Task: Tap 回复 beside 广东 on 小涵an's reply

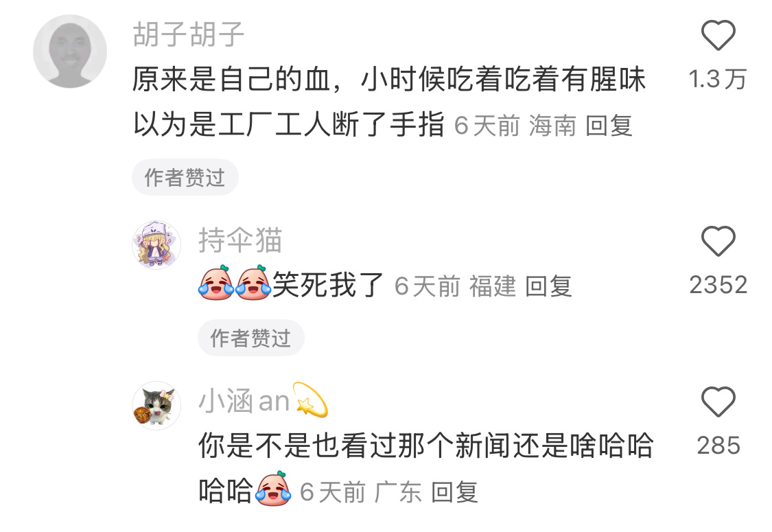Action: click(454, 491)
